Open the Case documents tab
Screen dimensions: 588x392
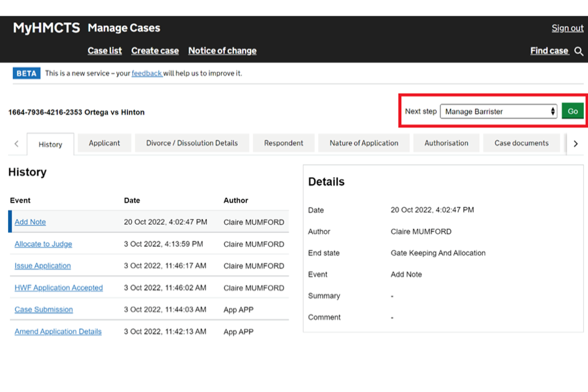(521, 143)
